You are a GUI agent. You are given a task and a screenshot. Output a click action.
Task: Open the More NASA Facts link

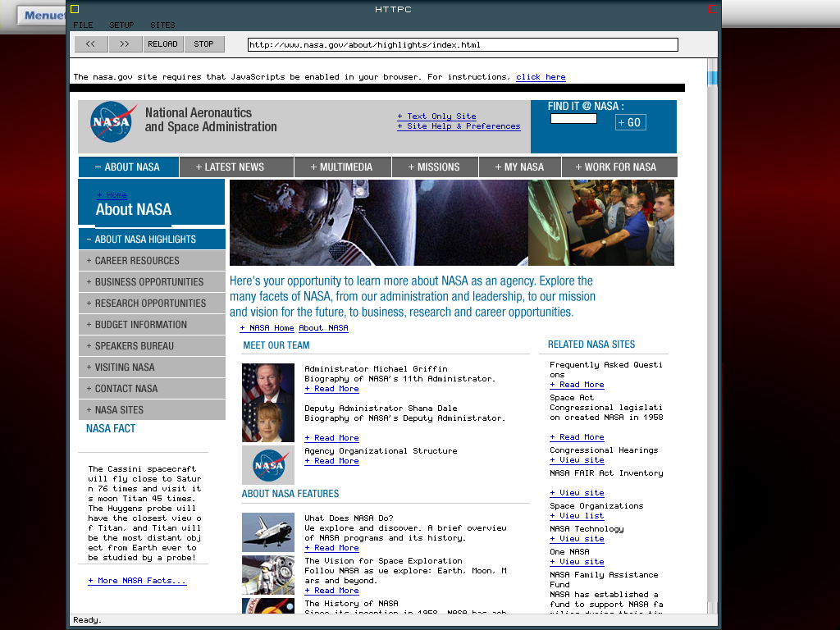click(x=137, y=581)
